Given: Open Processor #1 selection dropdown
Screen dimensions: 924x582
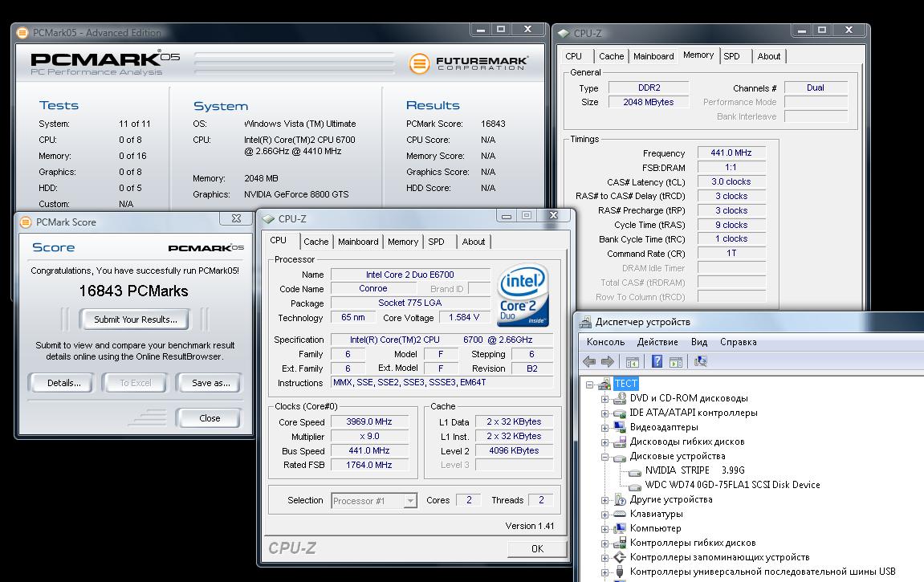Looking at the screenshot, I should pyautogui.click(x=410, y=501).
